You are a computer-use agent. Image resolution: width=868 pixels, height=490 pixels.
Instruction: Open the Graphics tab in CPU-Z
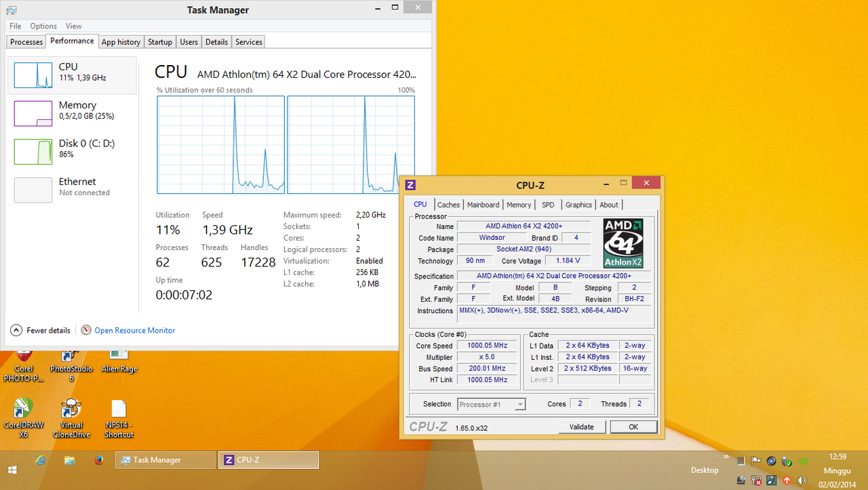pos(578,205)
